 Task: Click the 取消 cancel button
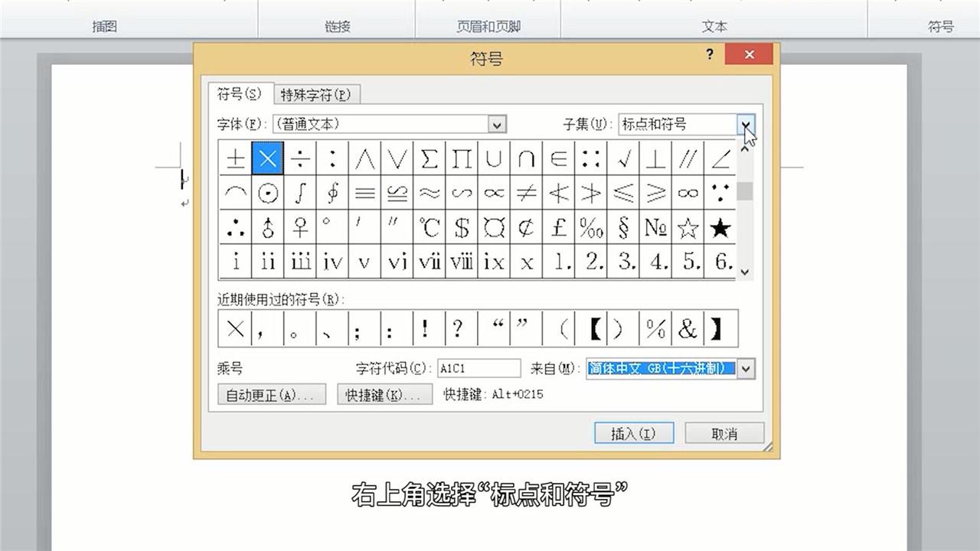[724, 433]
